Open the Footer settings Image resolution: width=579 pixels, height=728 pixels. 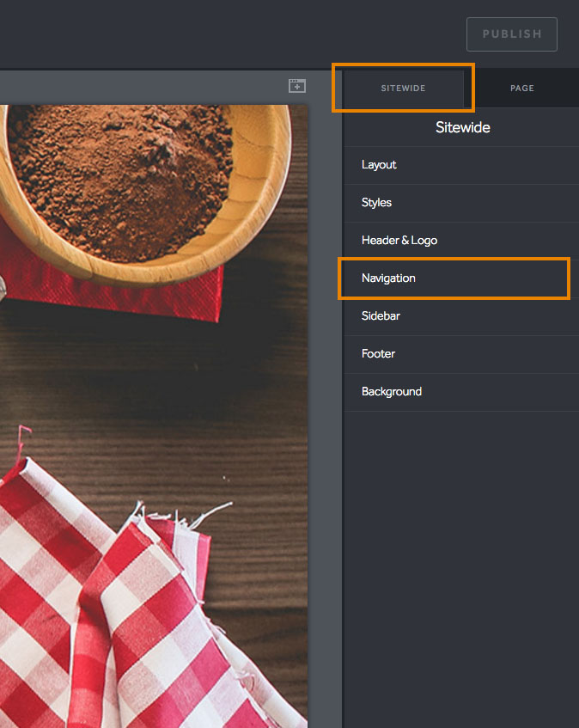tap(461, 354)
